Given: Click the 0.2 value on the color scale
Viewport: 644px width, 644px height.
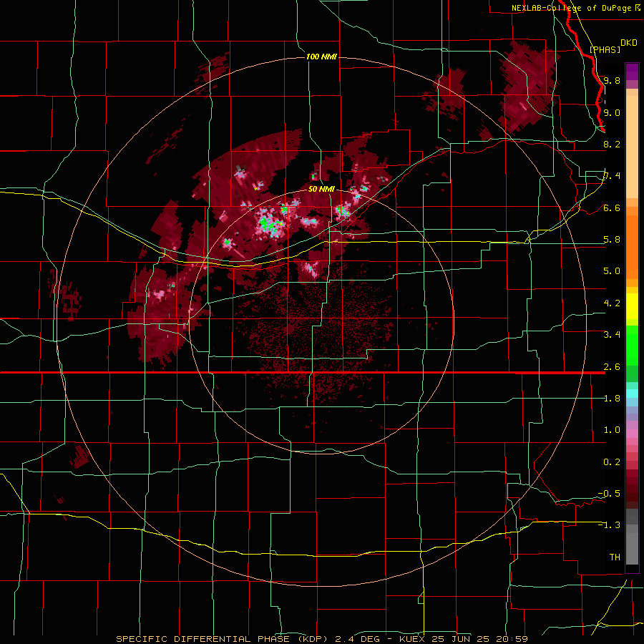Looking at the screenshot, I should click(x=612, y=462).
